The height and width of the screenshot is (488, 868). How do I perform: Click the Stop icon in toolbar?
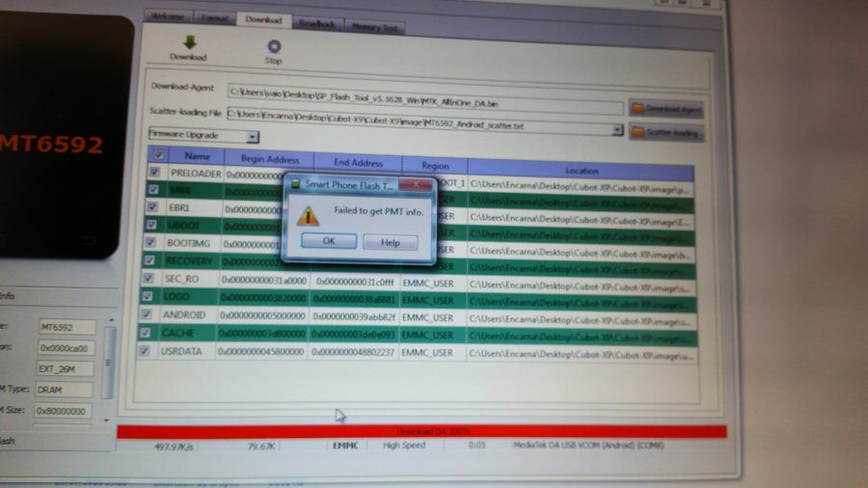coord(274,46)
